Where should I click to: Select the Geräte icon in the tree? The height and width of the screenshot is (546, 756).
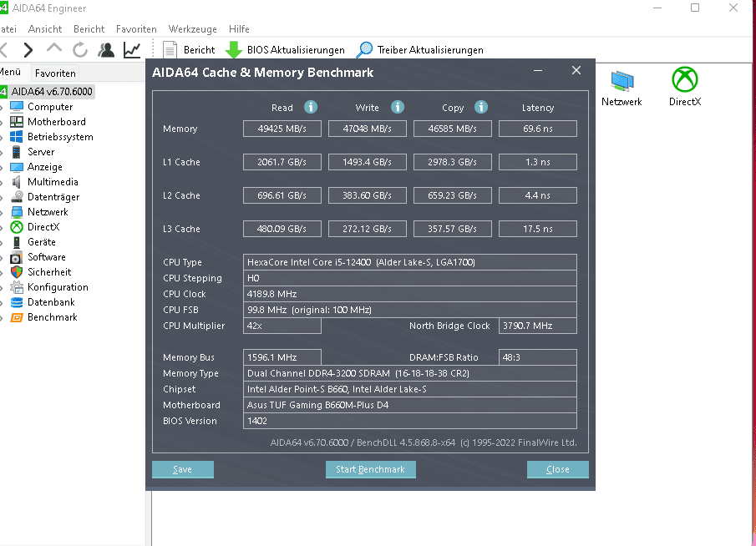(17, 242)
